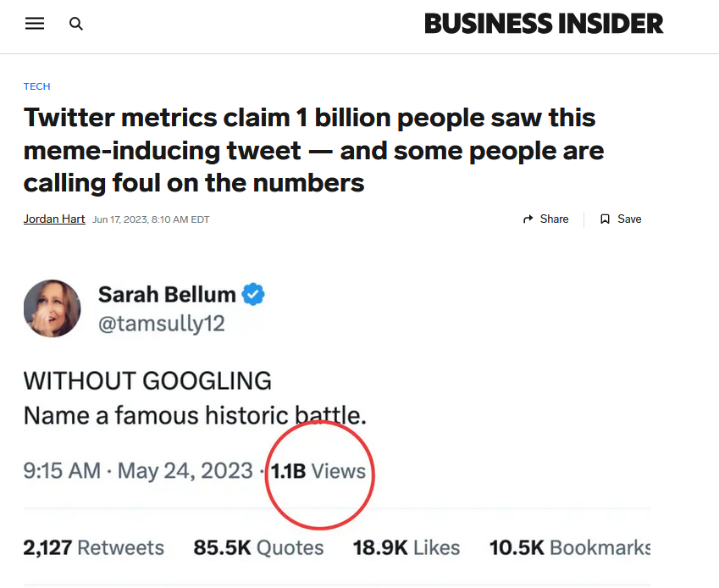Click the Sarah Bellum display name

coord(167,295)
